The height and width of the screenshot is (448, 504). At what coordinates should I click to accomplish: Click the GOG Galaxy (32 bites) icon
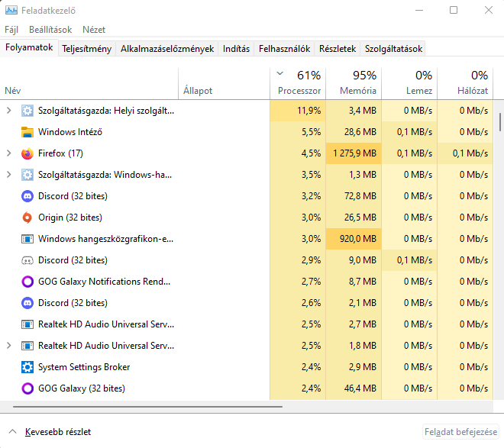click(x=27, y=388)
